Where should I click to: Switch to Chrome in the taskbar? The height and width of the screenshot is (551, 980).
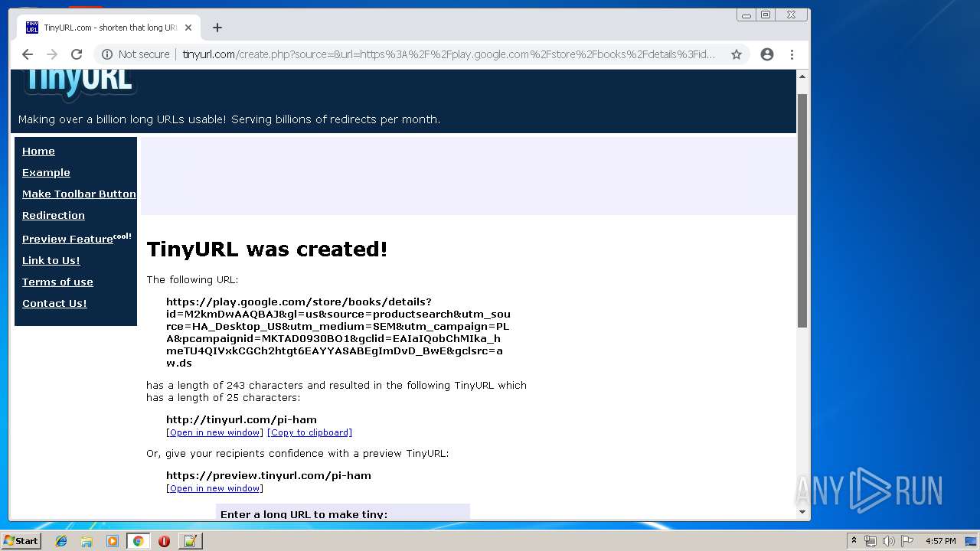click(x=139, y=541)
